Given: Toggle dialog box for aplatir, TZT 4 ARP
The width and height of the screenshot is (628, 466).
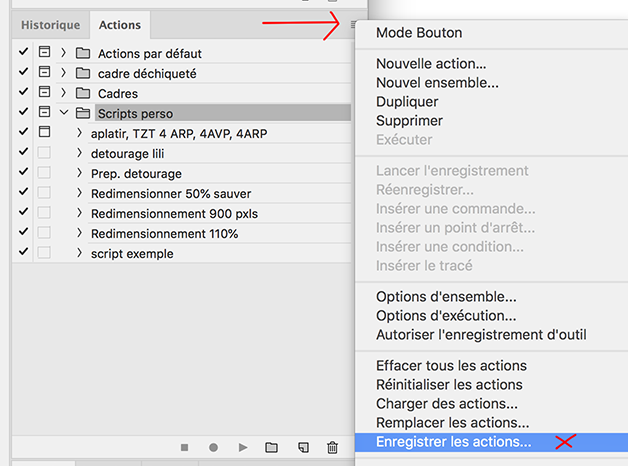Looking at the screenshot, I should [44, 132].
